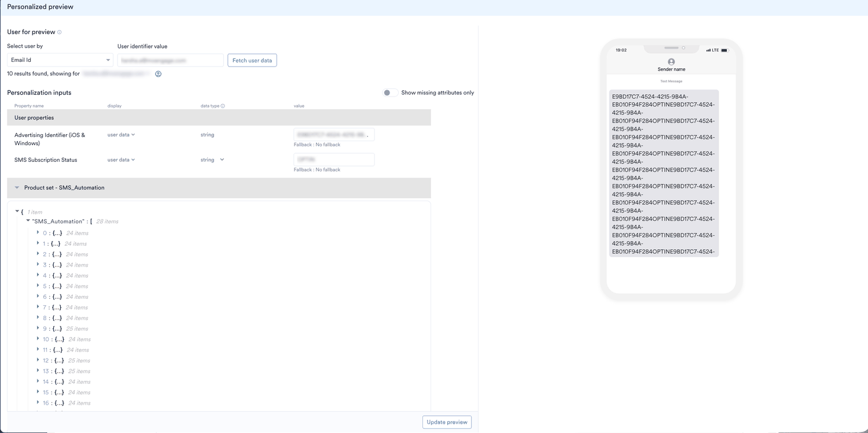Click the data type info icon
Image resolution: width=868 pixels, height=433 pixels.
tap(223, 106)
